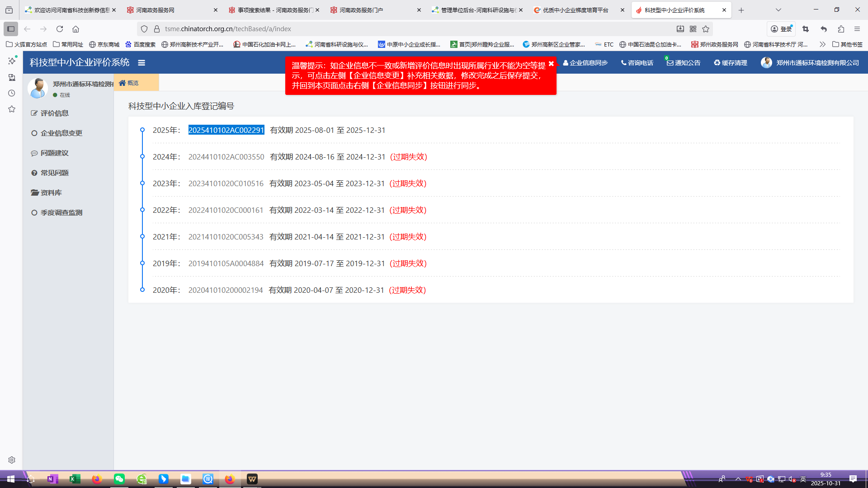Open 常见问题 help item

pos(54,173)
